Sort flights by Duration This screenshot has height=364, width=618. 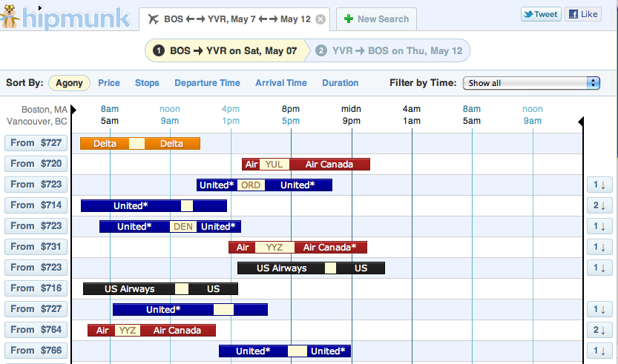pos(341,83)
